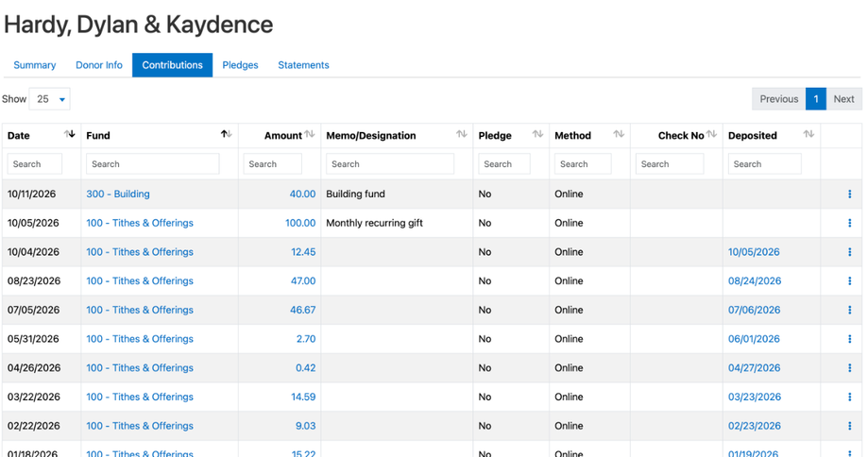Switch to the Pledges tab

[x=240, y=65]
